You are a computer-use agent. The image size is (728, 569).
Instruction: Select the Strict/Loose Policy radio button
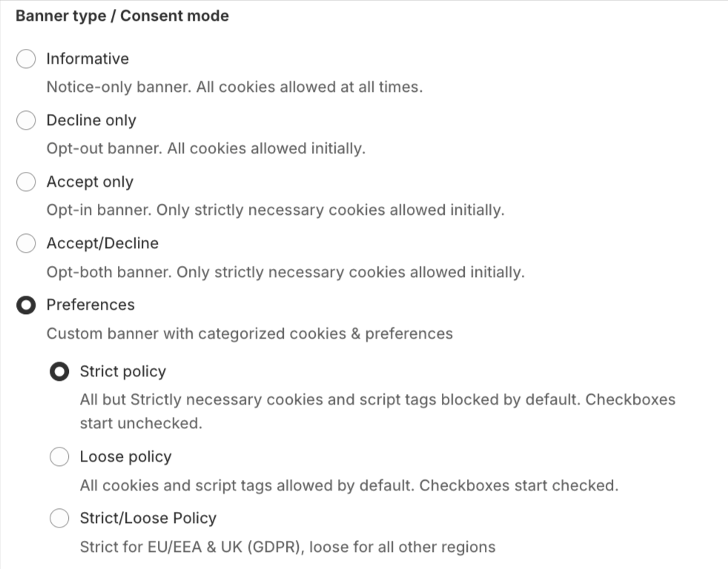coord(59,519)
